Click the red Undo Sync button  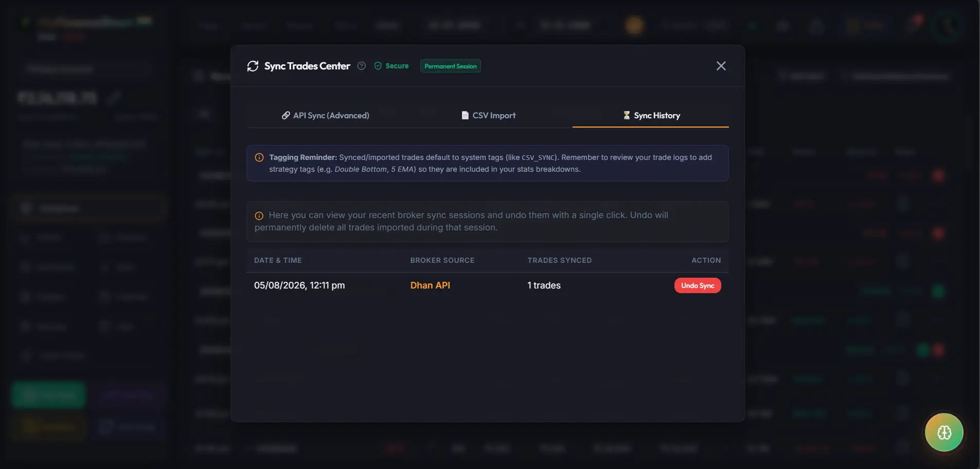698,285
